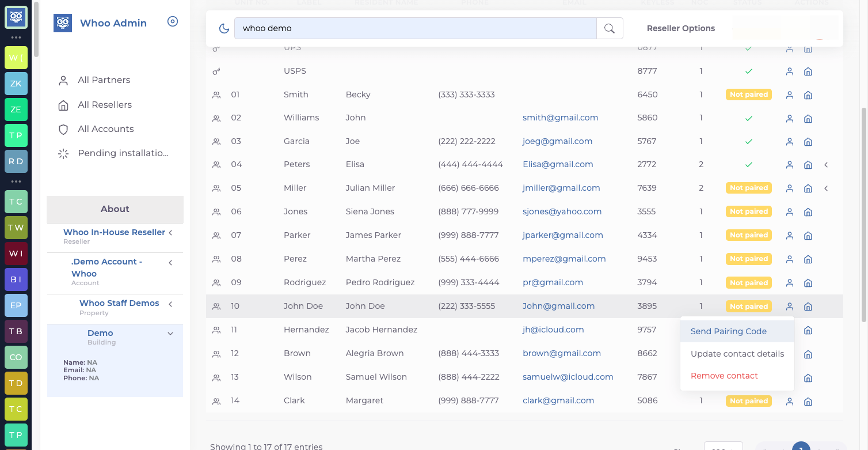Click inside the search field containing whoo demo
The width and height of the screenshot is (868, 450).
tap(415, 28)
